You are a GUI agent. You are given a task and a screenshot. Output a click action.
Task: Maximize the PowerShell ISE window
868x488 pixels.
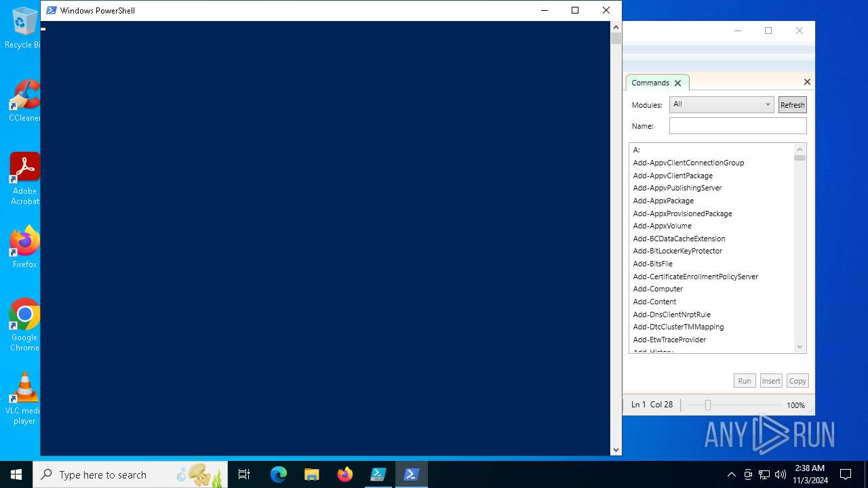[768, 30]
